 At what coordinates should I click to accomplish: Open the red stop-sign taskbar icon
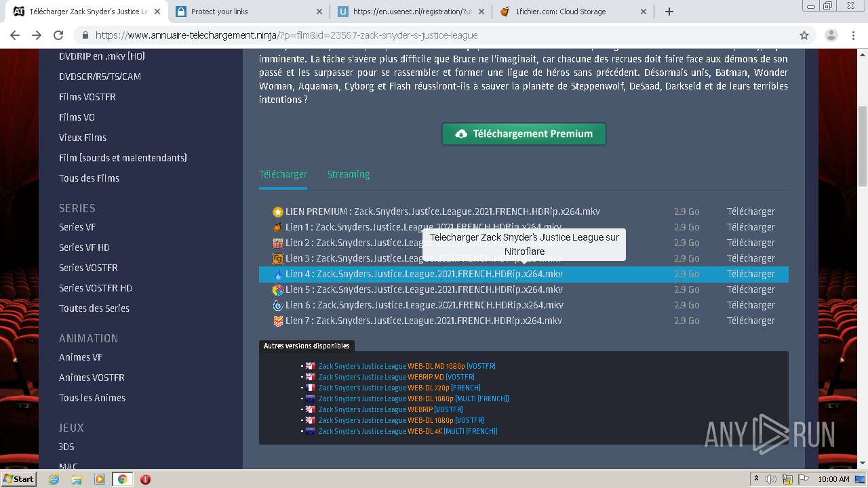tap(145, 479)
